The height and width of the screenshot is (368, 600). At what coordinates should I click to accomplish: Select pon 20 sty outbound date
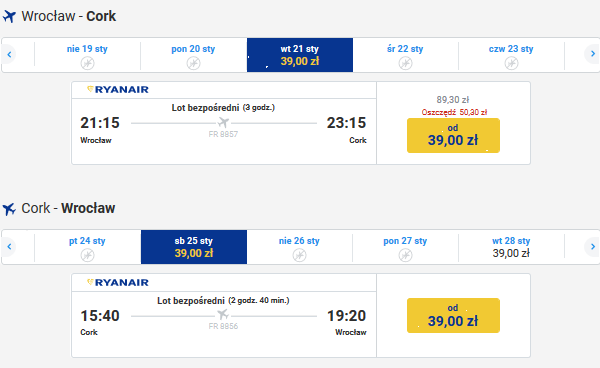pos(193,55)
